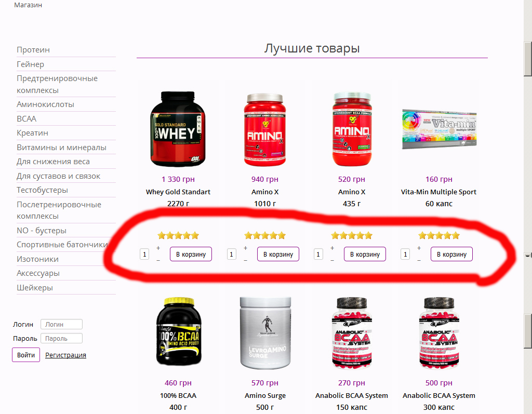The image size is (532, 414).
Task: Click star rating under Vita-Min Multiple Sport
Action: point(438,235)
